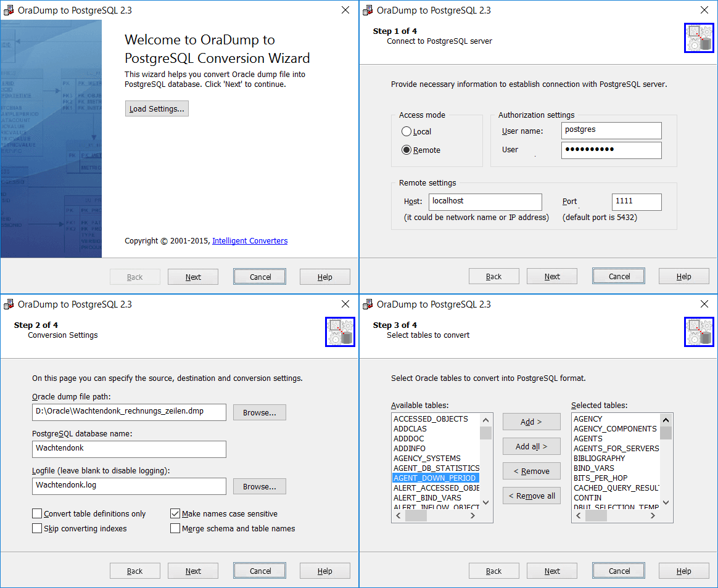Viewport: 718px width, 588px height.
Task: Select ADDCLAS in Available tables
Action: tap(435, 429)
